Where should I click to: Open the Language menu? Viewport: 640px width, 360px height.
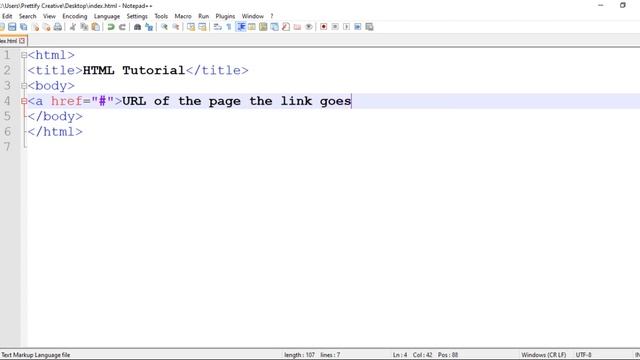pos(107,16)
